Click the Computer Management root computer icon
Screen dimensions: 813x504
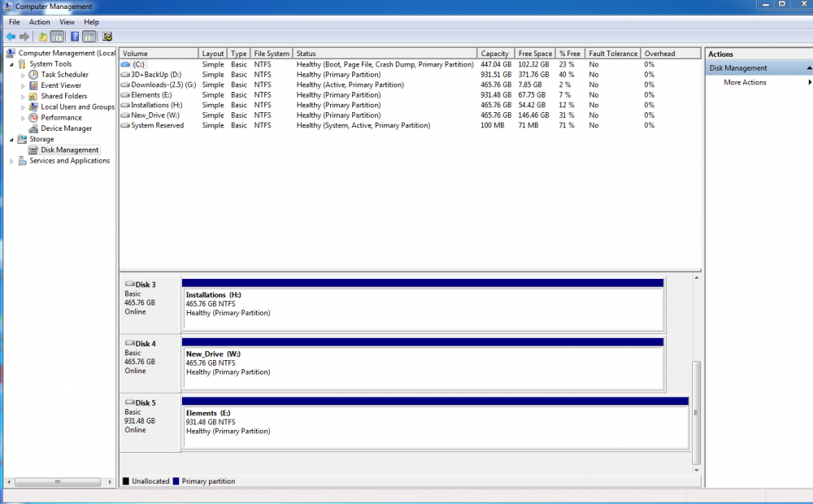11,53
